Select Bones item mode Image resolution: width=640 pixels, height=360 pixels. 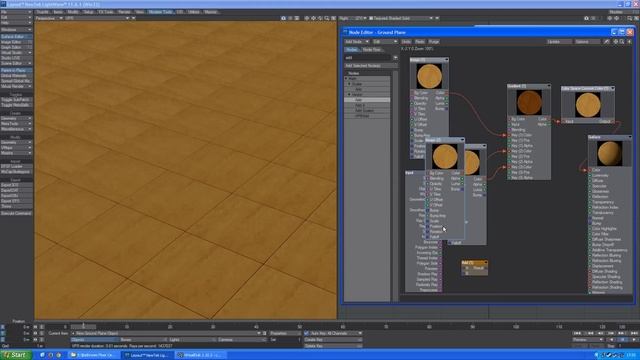pyautogui.click(x=143, y=340)
